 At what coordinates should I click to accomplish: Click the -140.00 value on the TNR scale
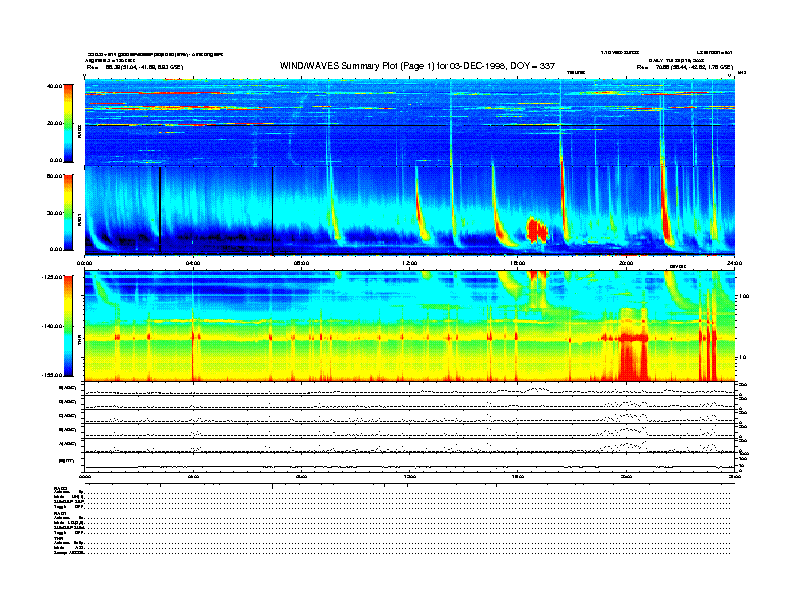tap(53, 326)
